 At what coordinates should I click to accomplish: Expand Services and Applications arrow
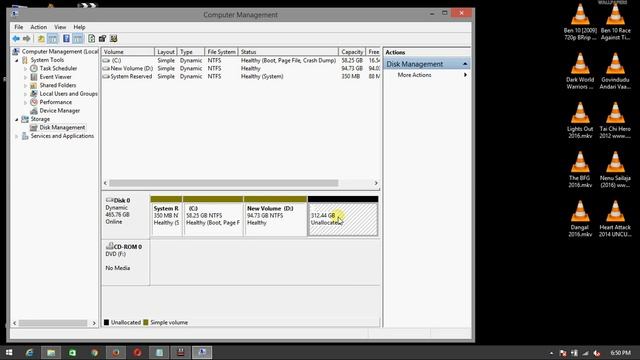pyautogui.click(x=17, y=136)
